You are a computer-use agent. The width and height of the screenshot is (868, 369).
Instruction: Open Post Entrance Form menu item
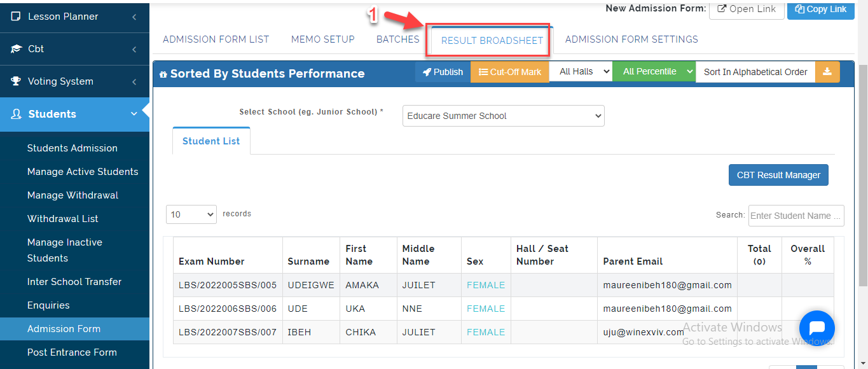point(72,352)
